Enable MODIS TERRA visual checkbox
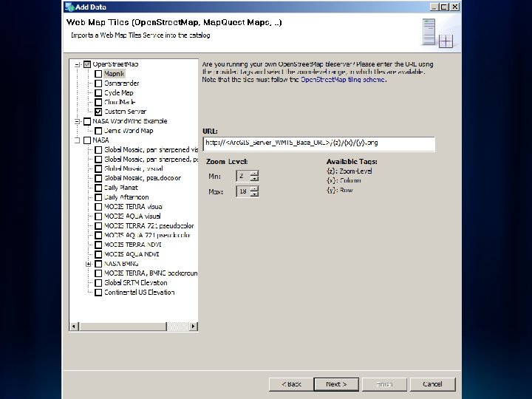 pyautogui.click(x=98, y=207)
